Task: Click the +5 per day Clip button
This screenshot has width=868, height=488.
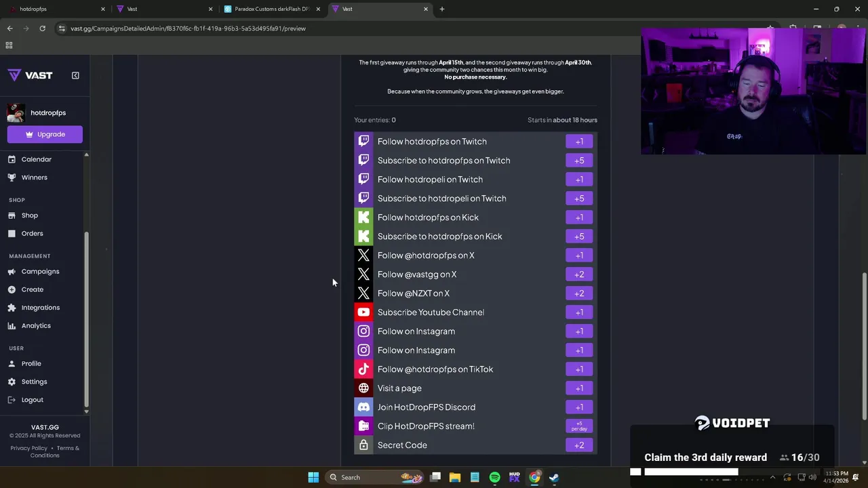Action: (x=579, y=426)
